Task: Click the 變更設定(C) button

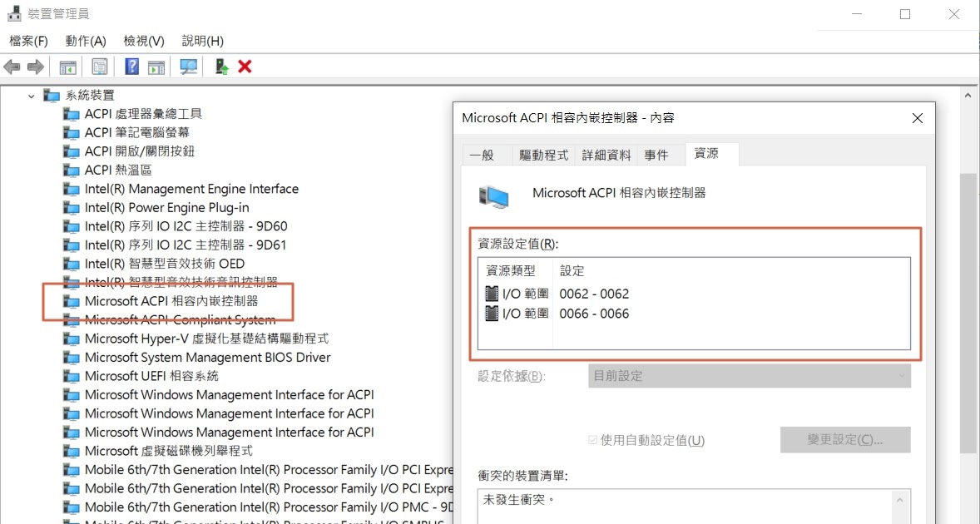Action: (x=845, y=440)
